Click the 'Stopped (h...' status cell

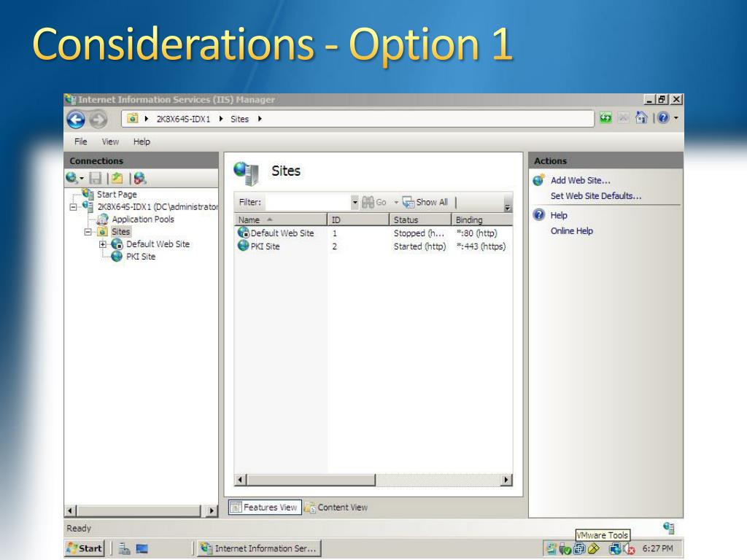coord(419,233)
